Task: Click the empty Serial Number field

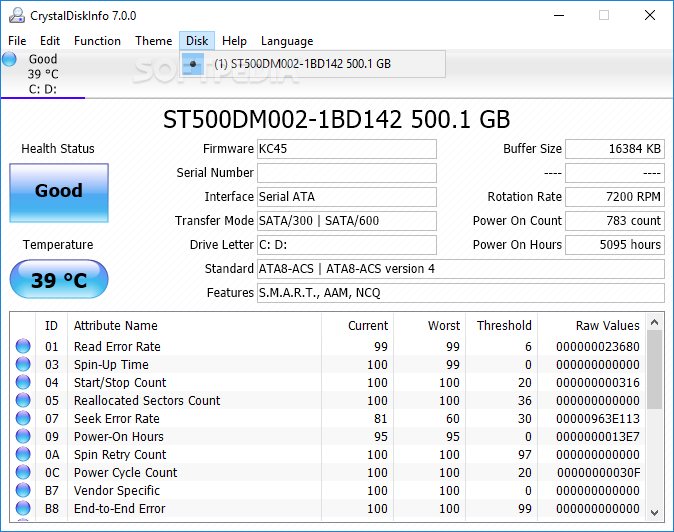Action: [x=347, y=173]
